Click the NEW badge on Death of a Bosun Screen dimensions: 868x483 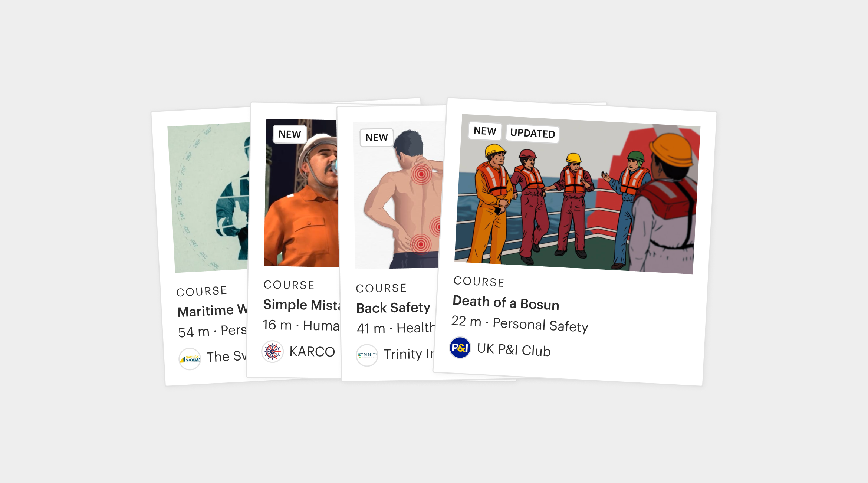point(485,131)
